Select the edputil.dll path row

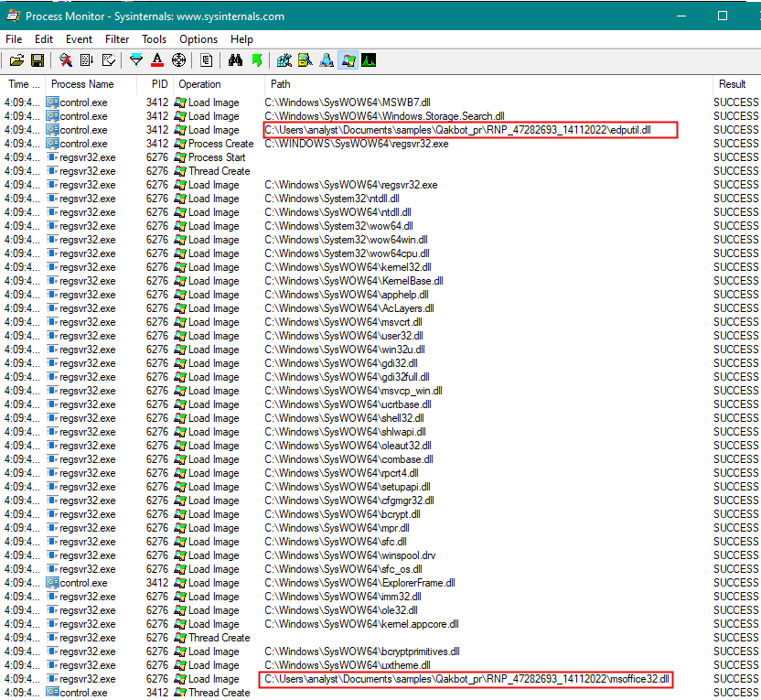[x=457, y=130]
